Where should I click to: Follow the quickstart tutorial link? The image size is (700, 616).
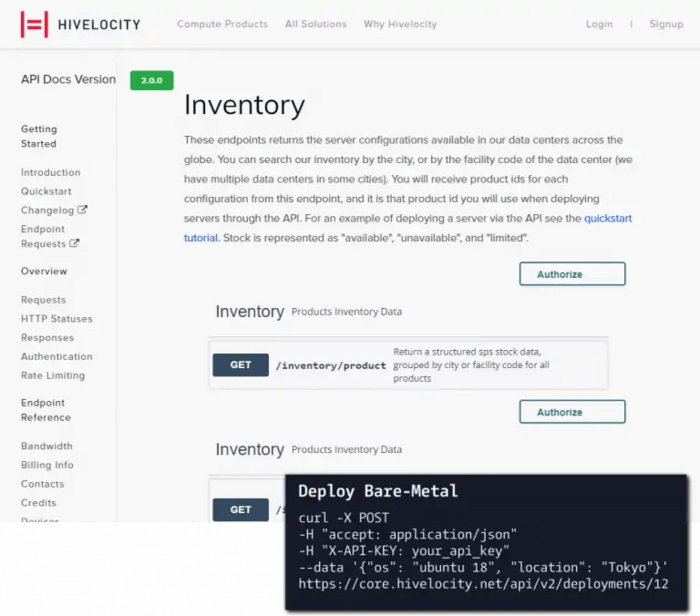coord(608,218)
